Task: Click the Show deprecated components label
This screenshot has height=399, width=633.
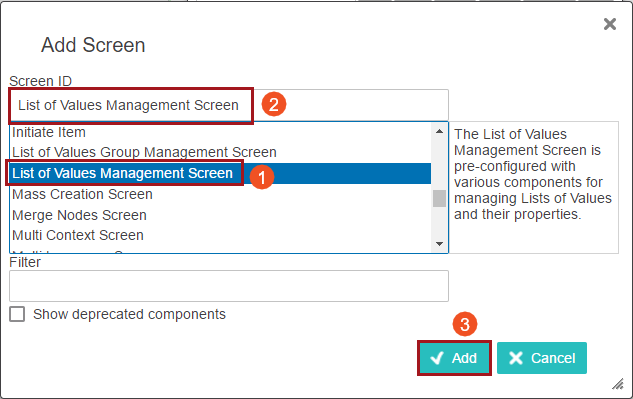Action: coord(129,314)
